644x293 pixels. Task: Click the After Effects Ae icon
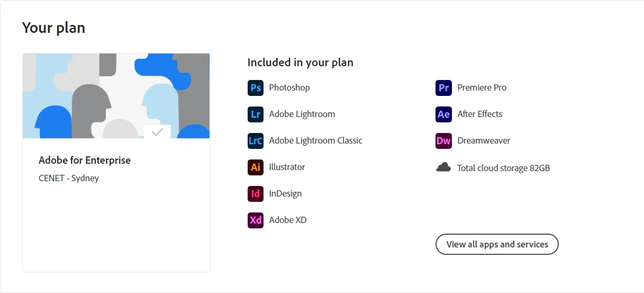[x=444, y=114]
